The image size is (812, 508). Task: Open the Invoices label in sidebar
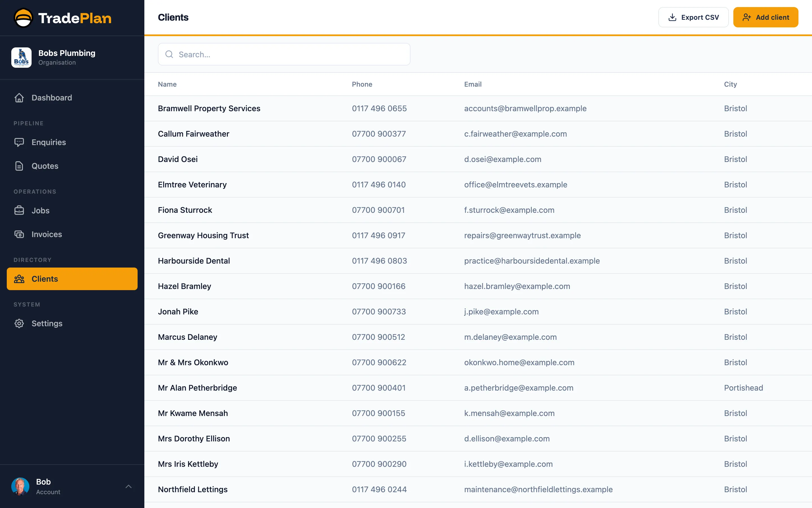[47, 234]
